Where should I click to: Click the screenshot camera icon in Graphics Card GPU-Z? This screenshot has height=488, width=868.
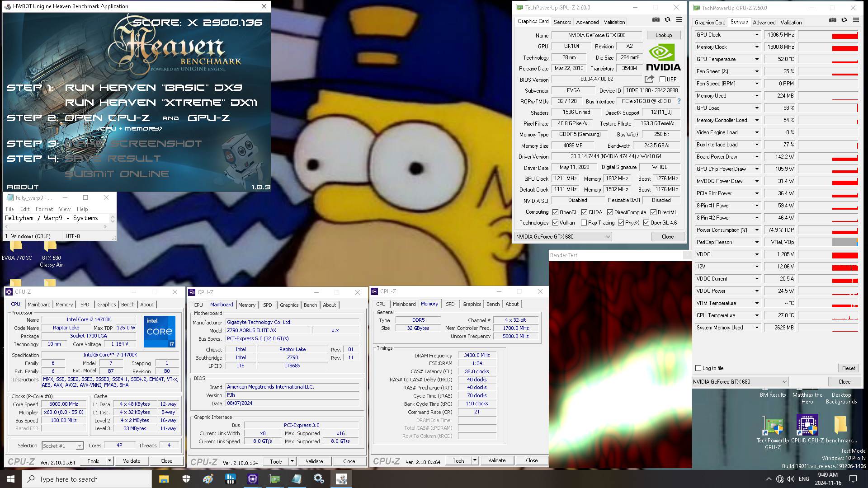point(656,20)
